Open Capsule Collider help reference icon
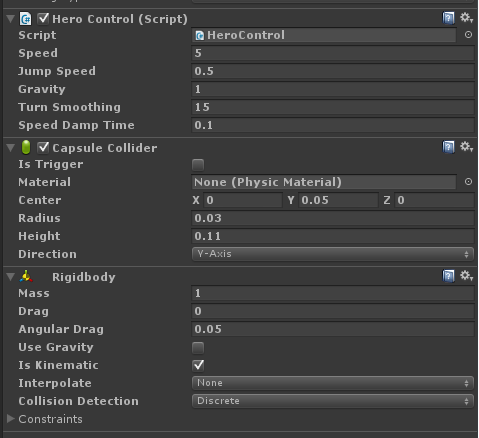 point(448,147)
